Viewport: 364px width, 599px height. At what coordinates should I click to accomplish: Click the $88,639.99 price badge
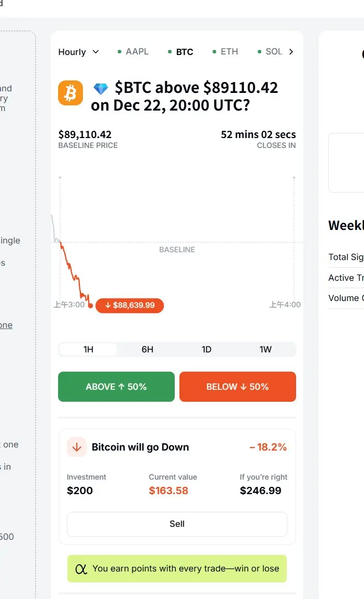[130, 305]
